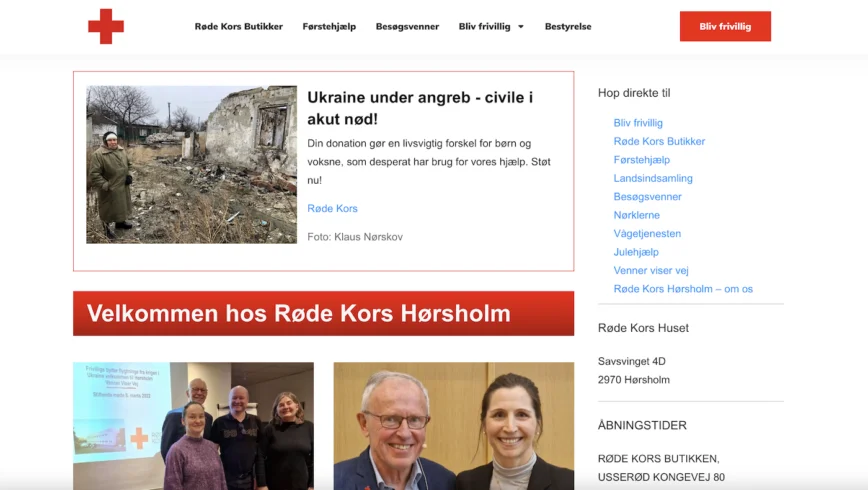Open the Ukraine ruins photo
The width and height of the screenshot is (868, 490).
[192, 164]
